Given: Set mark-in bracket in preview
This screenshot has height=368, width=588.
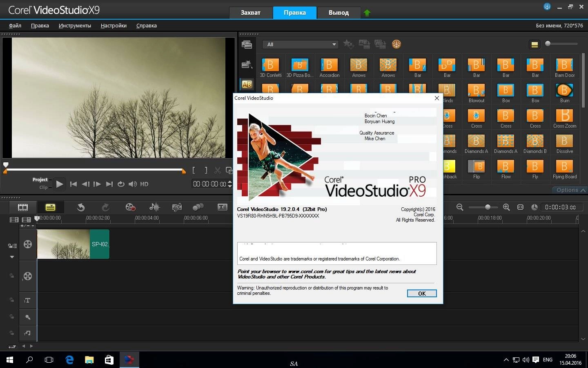Looking at the screenshot, I should click(x=194, y=170).
